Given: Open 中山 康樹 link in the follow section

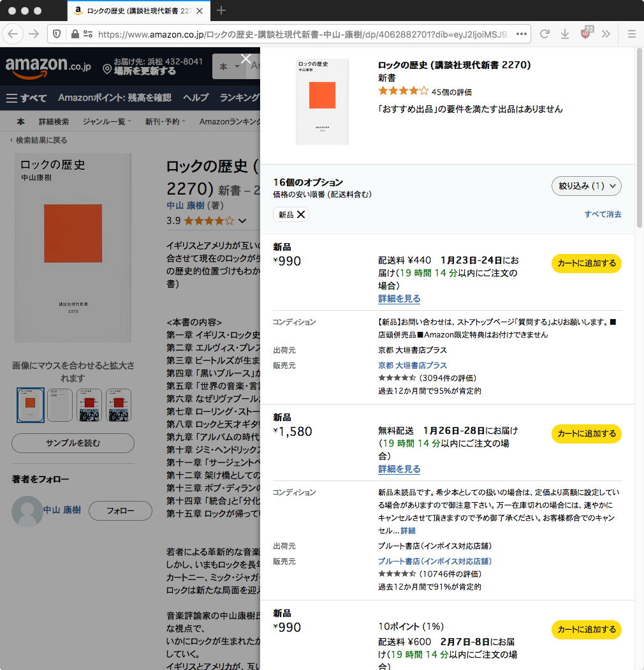Looking at the screenshot, I should pyautogui.click(x=62, y=510).
